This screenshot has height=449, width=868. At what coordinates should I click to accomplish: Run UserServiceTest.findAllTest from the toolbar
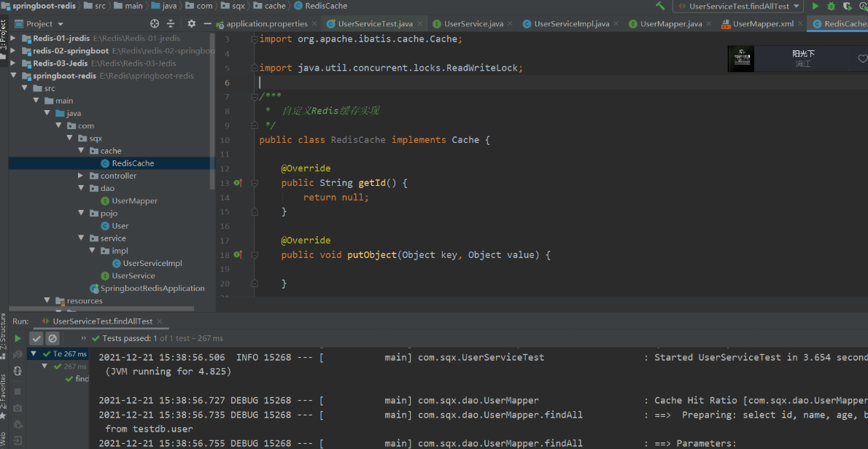(x=815, y=6)
